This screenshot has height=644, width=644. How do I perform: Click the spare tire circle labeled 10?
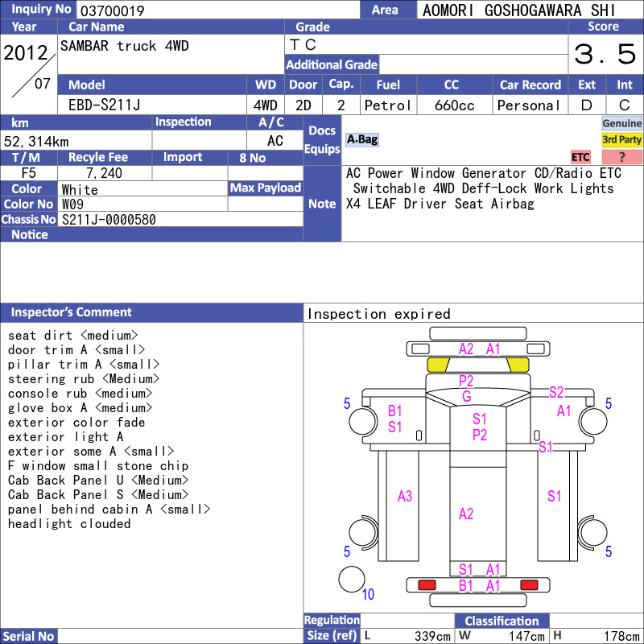point(352,579)
